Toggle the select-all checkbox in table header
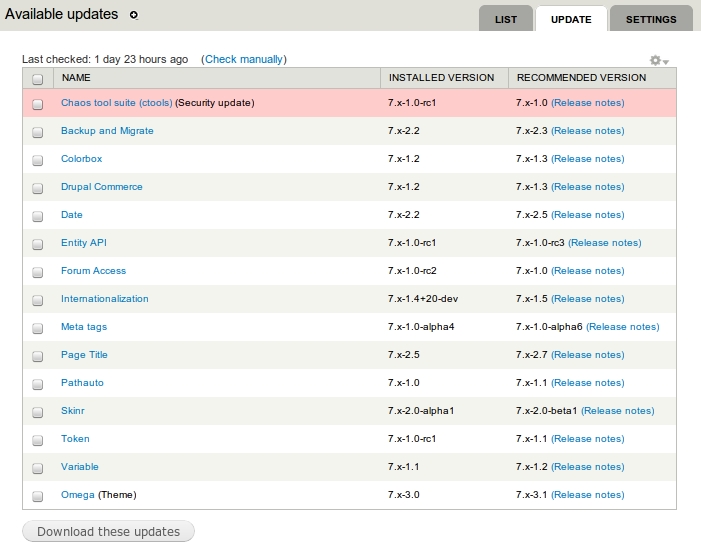 [38, 79]
